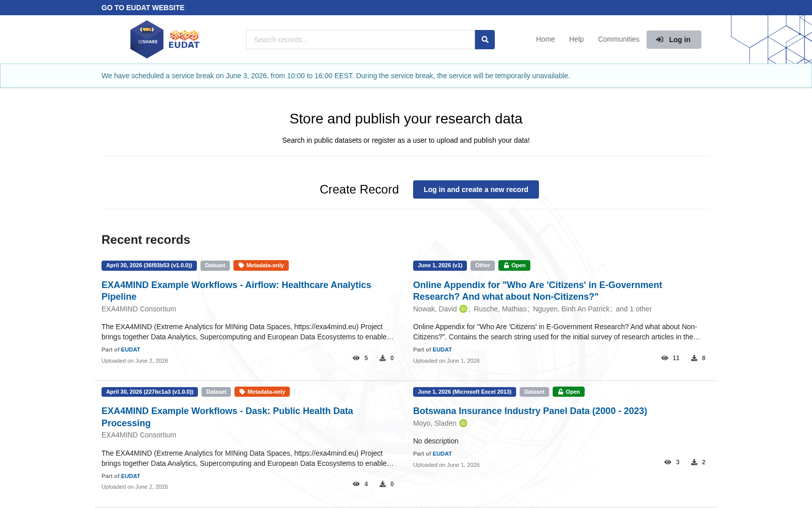Open the Home menu item
Screen dimensions: 812x508
tap(545, 39)
